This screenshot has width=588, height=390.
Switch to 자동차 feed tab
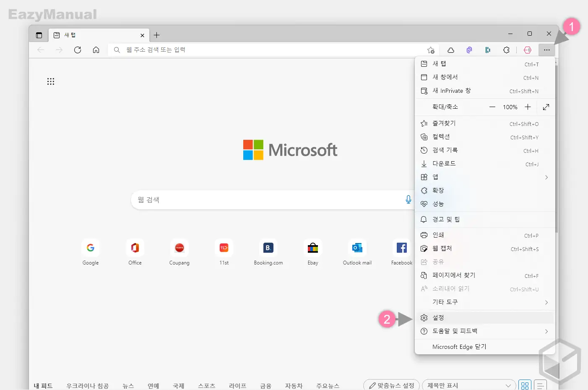click(294, 385)
